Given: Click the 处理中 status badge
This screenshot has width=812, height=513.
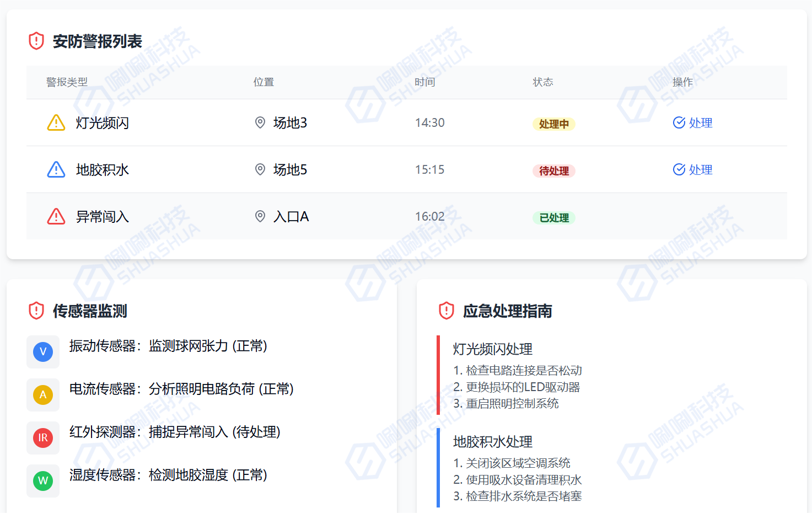Looking at the screenshot, I should pos(553,124).
